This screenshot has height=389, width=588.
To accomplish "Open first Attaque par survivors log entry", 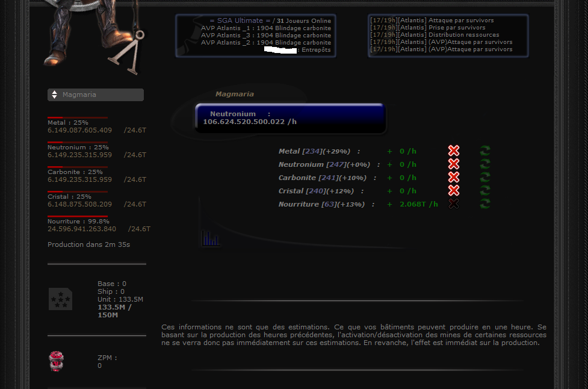I will (x=432, y=20).
